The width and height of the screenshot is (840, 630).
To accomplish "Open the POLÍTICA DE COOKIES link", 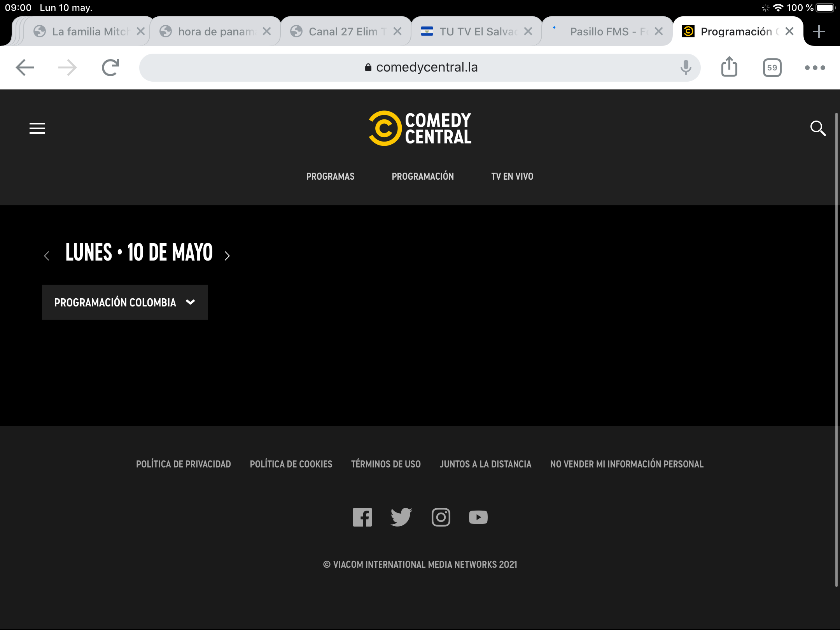I will click(x=291, y=464).
